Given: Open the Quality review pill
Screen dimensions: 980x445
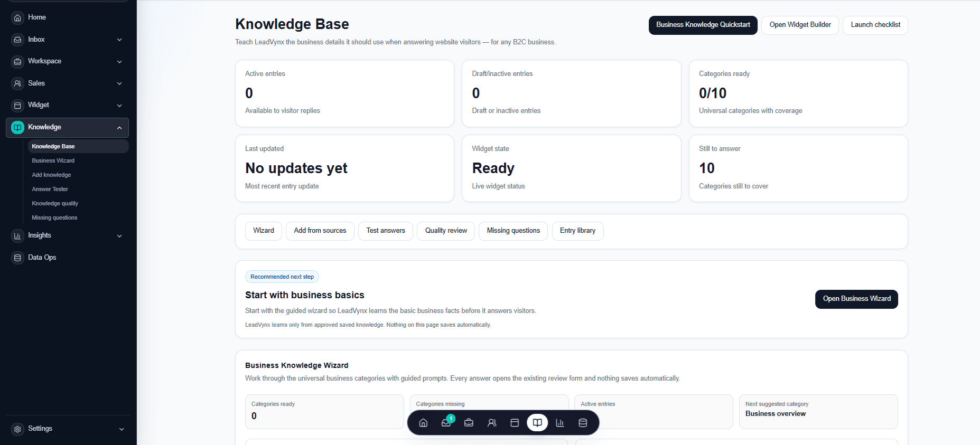Looking at the screenshot, I should pos(446,231).
